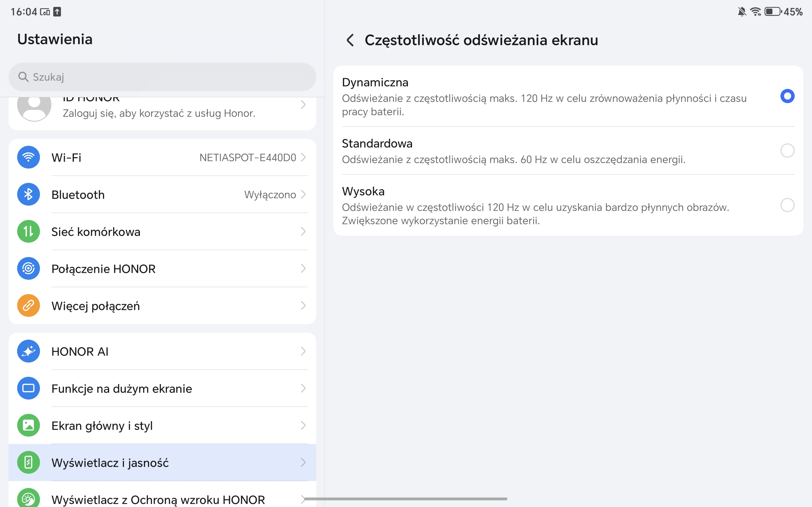
Task: Select the Standardowa 60 Hz radio button
Action: (787, 151)
